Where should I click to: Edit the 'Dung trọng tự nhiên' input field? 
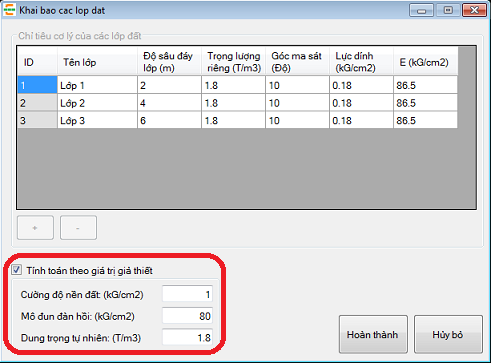pyautogui.click(x=187, y=337)
